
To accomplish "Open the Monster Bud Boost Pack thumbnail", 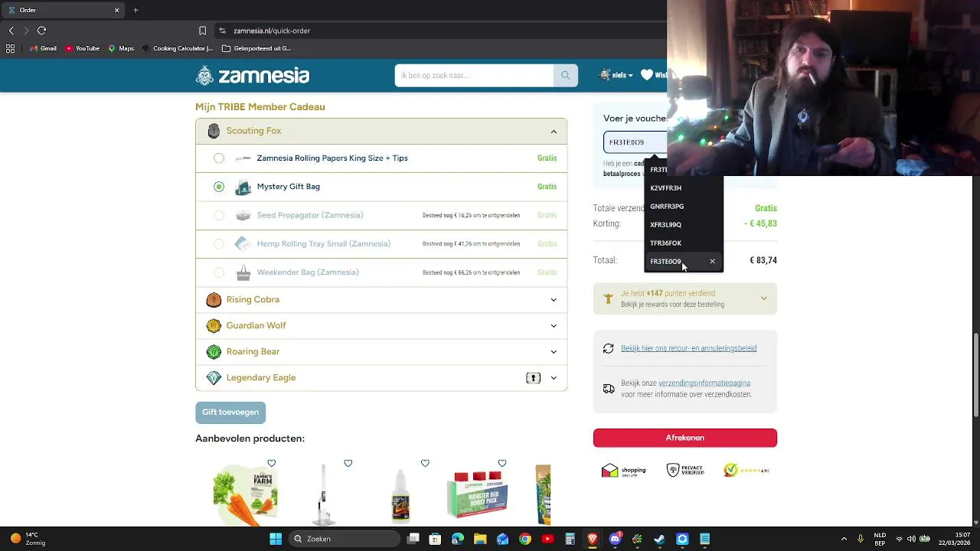I will (x=477, y=495).
